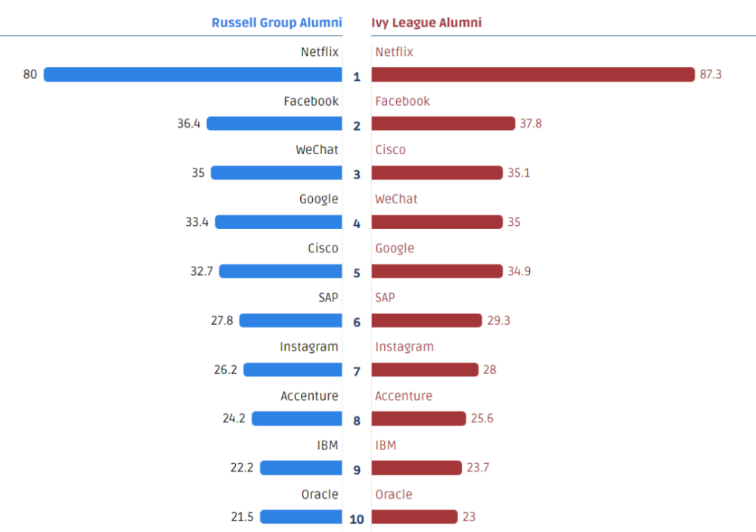The width and height of the screenshot is (756, 532).
Task: Click the red Google bar valued 34.9
Action: point(437,271)
